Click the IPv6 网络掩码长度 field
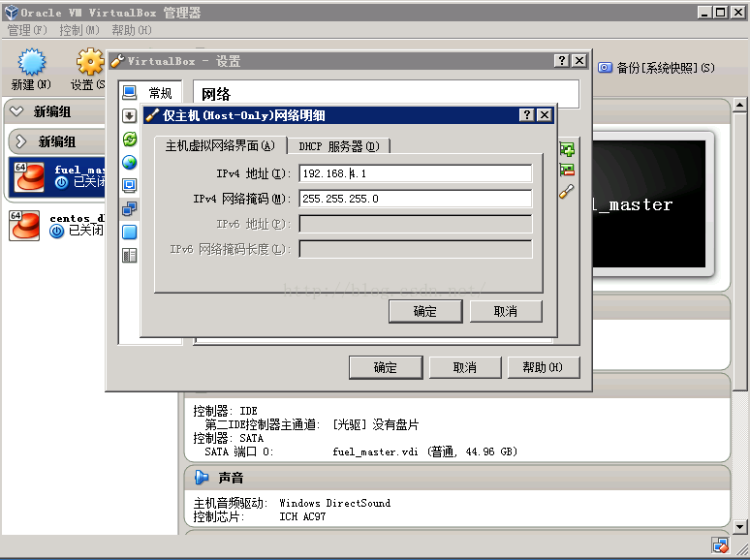Viewport: 750px width, 560px height. pos(415,249)
